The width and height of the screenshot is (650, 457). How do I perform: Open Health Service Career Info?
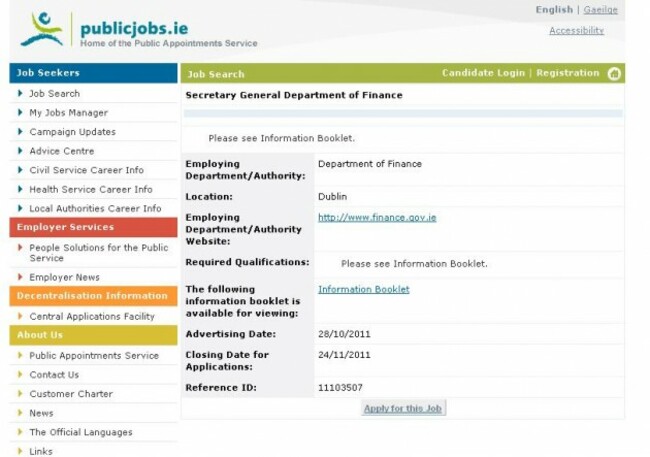[x=90, y=189]
